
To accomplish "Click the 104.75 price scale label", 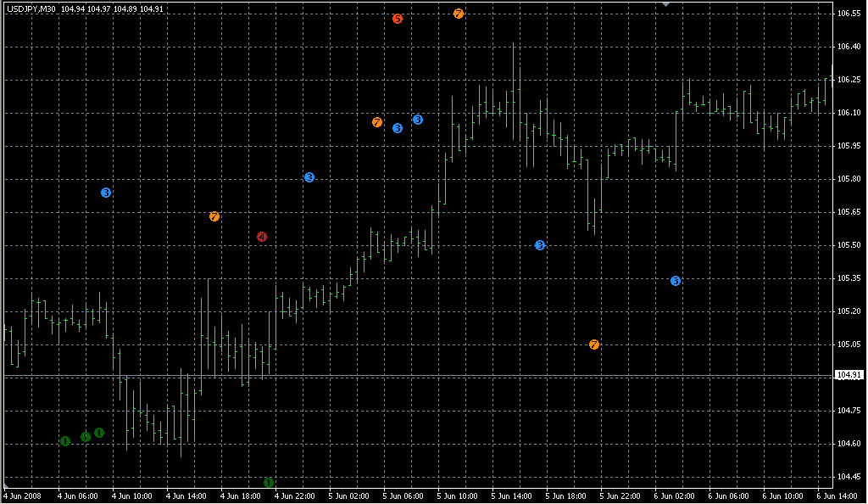I will coord(849,411).
